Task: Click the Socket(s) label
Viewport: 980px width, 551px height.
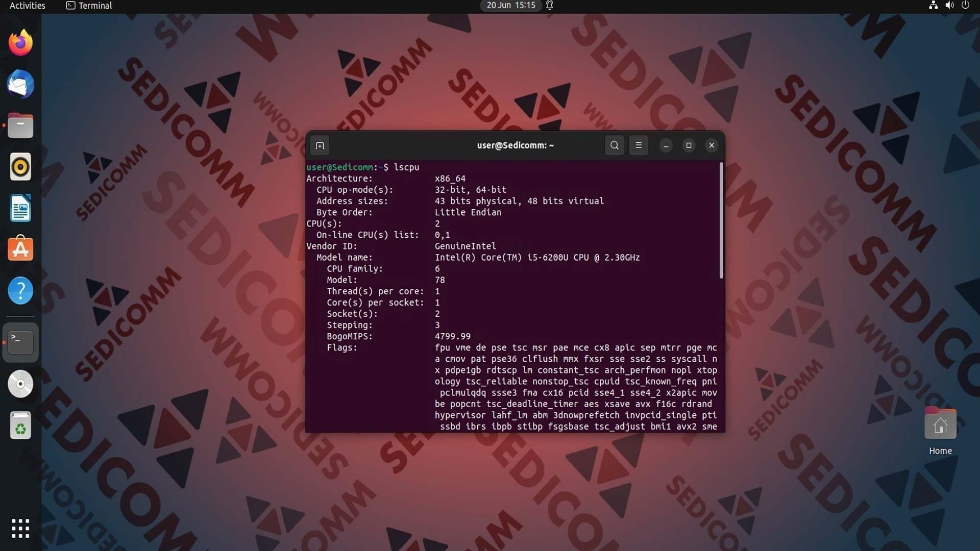Action: point(352,314)
